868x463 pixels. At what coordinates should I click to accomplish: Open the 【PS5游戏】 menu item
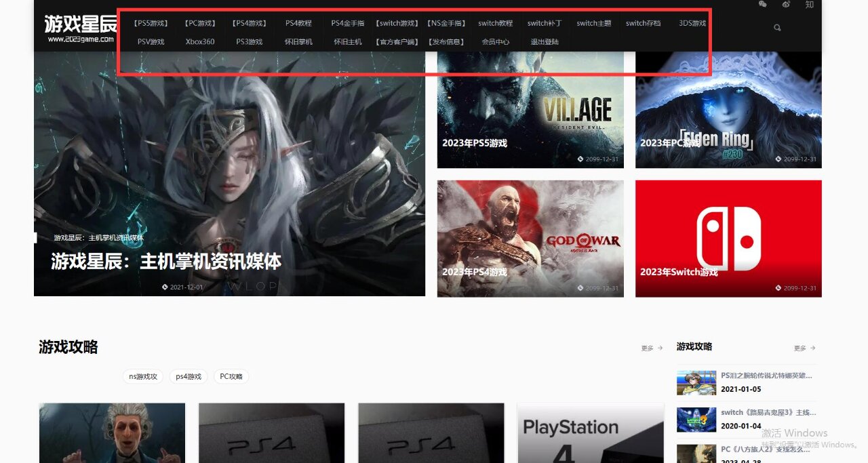click(151, 23)
